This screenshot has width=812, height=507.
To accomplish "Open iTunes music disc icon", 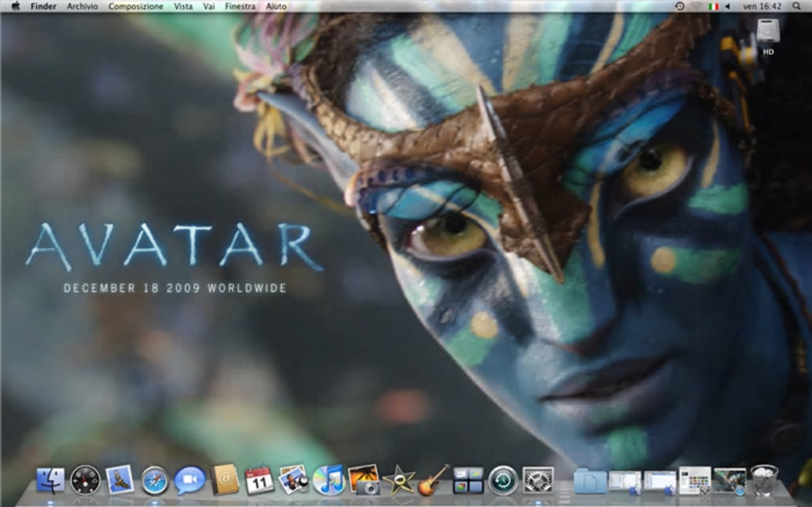I will pos(328,480).
